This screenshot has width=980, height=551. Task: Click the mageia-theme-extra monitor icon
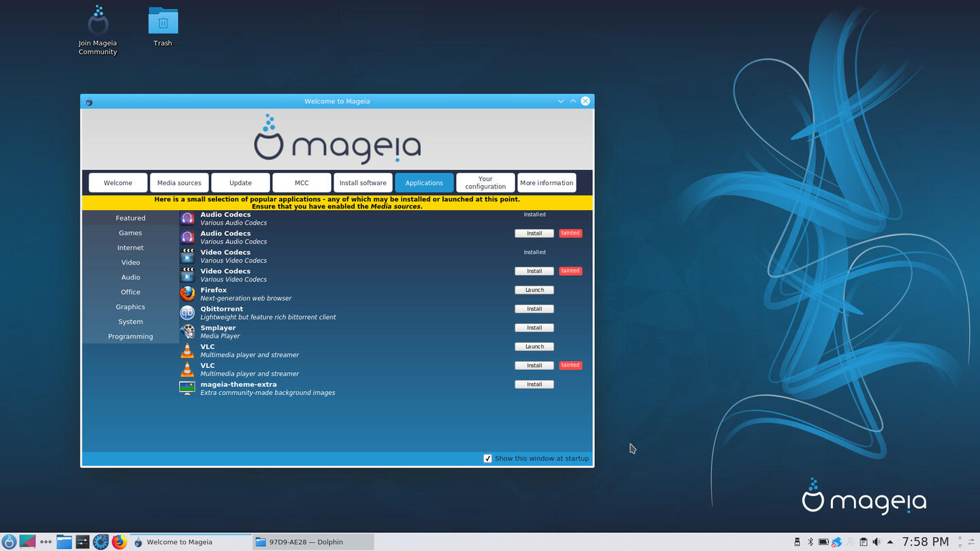pos(187,388)
